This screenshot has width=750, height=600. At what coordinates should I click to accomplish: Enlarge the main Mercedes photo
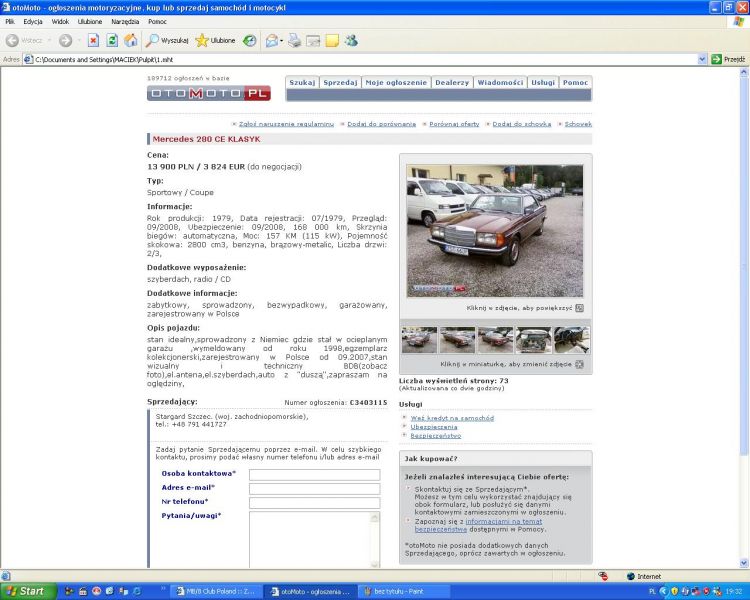495,231
